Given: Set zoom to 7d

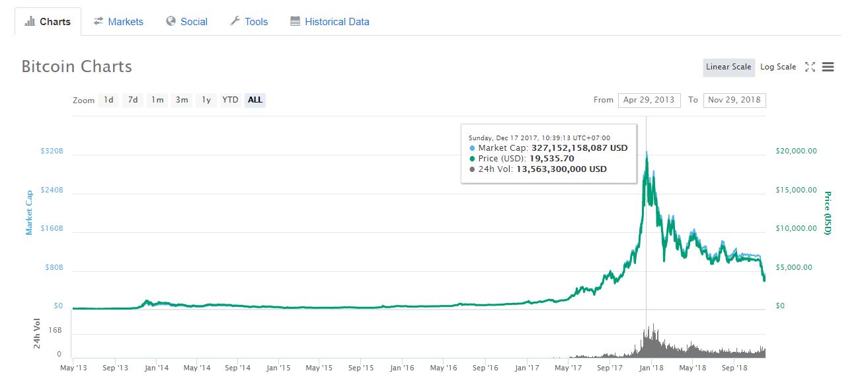Looking at the screenshot, I should (133, 100).
